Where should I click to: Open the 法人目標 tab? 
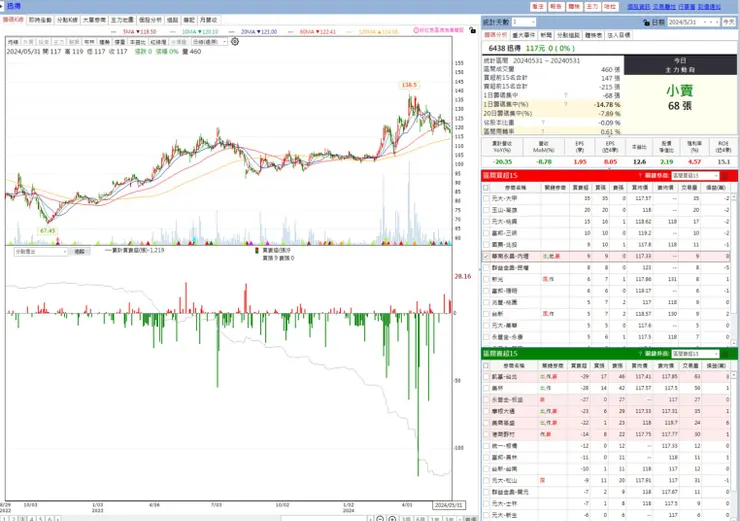point(619,35)
